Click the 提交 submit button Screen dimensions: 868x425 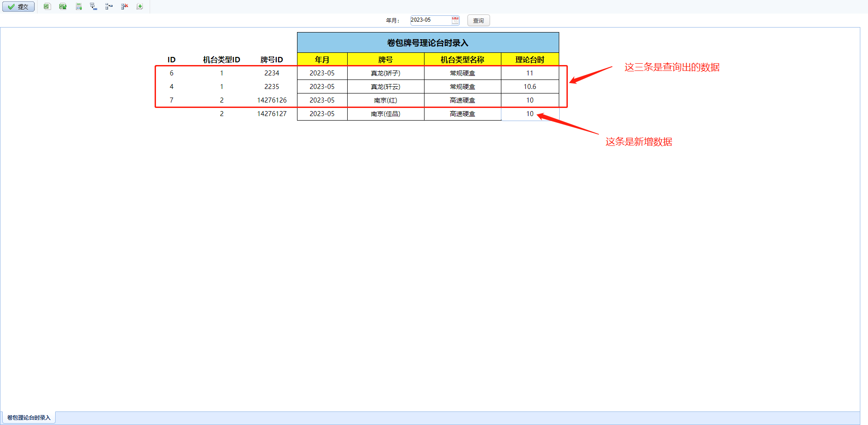19,7
